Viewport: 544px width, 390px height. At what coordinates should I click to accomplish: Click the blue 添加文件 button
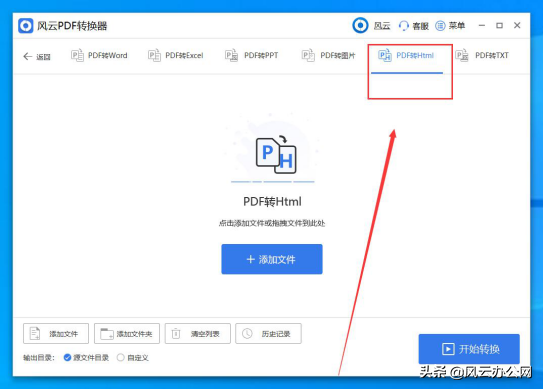[x=272, y=260]
